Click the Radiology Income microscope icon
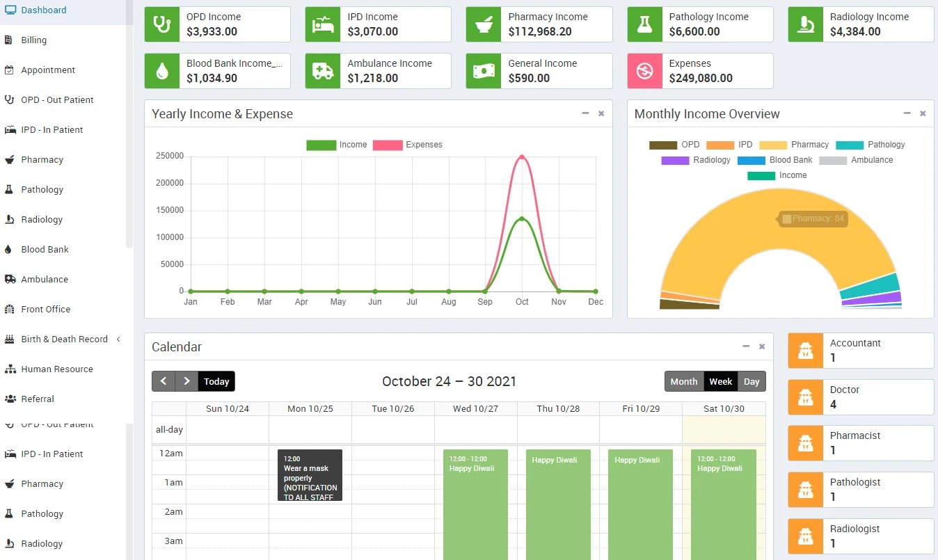938x560 pixels. click(806, 24)
